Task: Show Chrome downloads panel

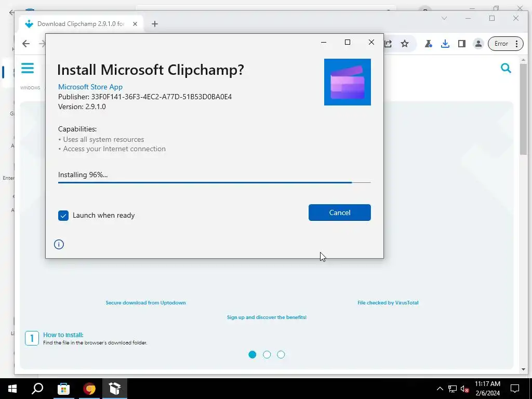Action: 445,44
